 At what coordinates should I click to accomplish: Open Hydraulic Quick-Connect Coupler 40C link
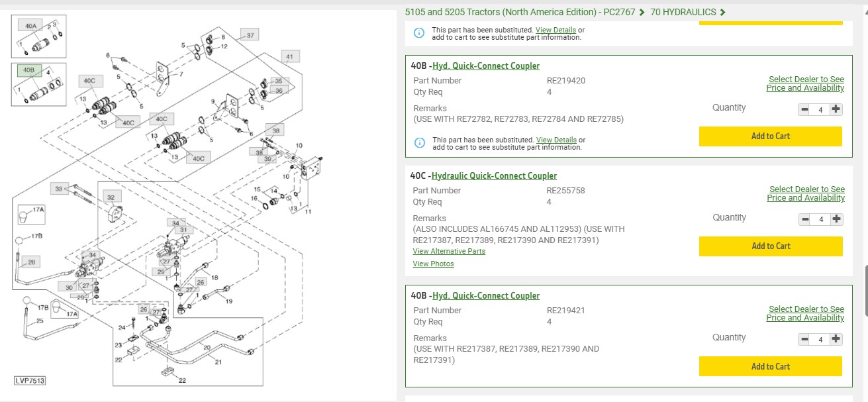point(494,176)
